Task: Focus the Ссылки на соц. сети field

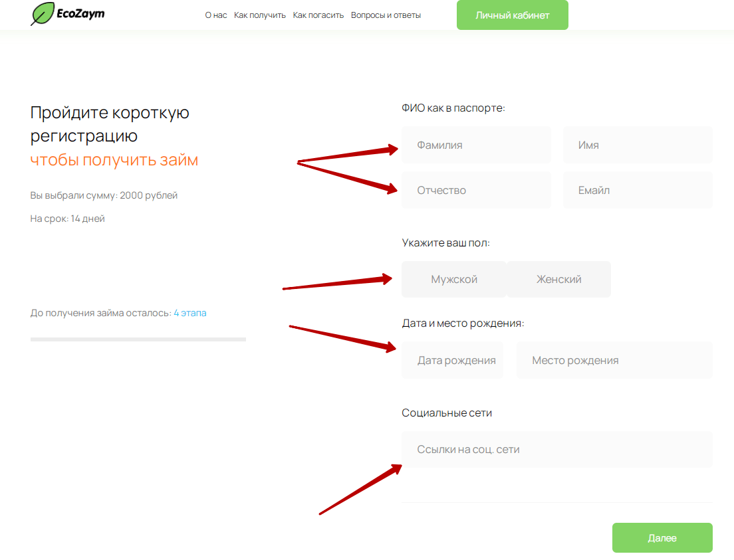Action: [x=557, y=450]
